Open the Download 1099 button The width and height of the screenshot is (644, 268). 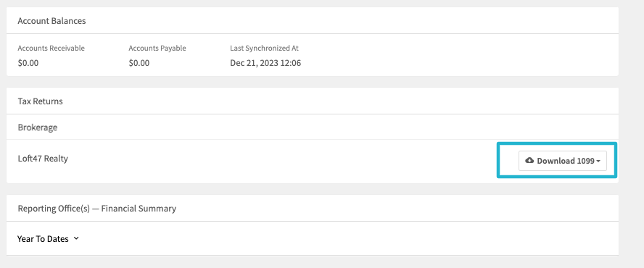pos(562,161)
